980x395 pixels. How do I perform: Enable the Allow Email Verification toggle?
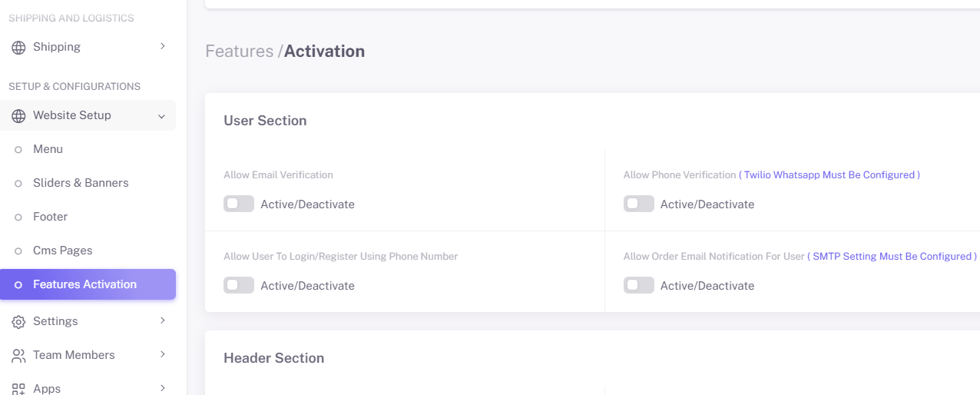pyautogui.click(x=239, y=204)
